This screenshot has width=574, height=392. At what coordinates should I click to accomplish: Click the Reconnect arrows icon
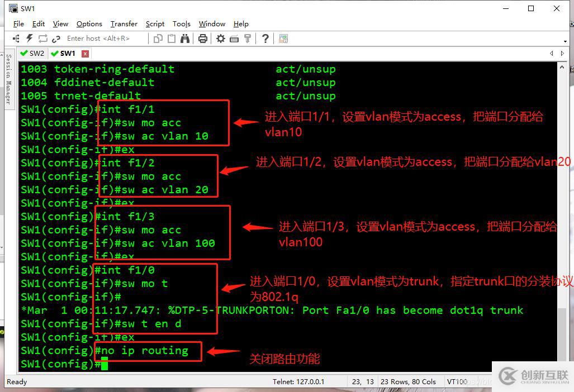[x=43, y=39]
